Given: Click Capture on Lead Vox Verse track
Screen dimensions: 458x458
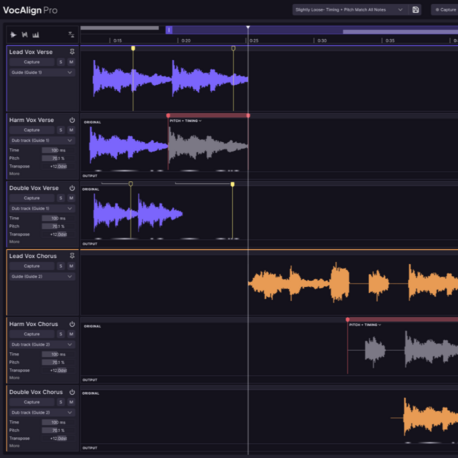Looking at the screenshot, I should click(32, 62).
